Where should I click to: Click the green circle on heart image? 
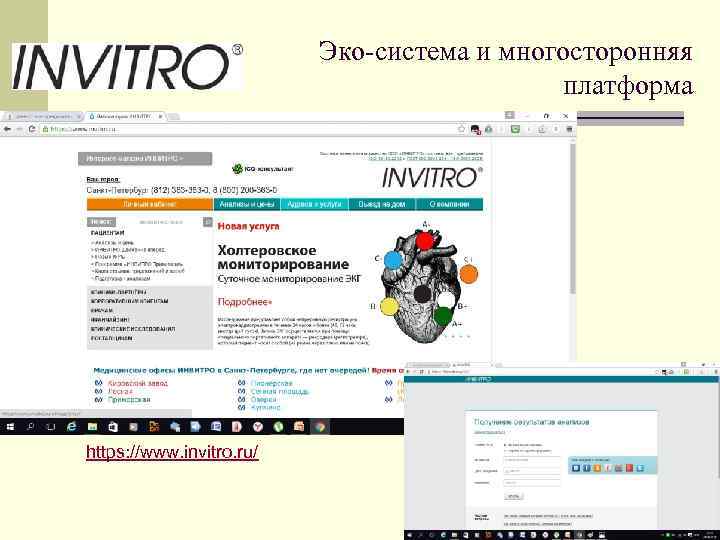pyautogui.click(x=443, y=316)
